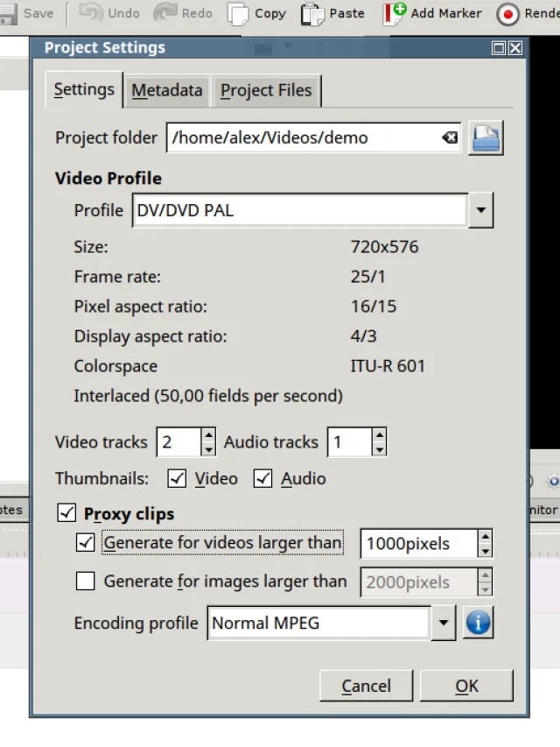
Task: Switch to the Settings tab
Action: click(x=84, y=89)
